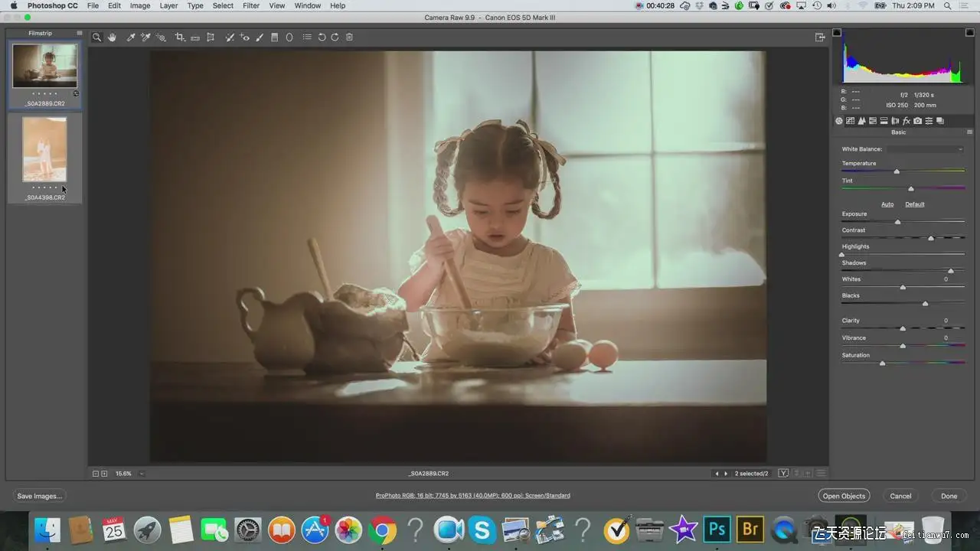Select the Crop tool
The image size is (980, 551).
click(x=180, y=37)
